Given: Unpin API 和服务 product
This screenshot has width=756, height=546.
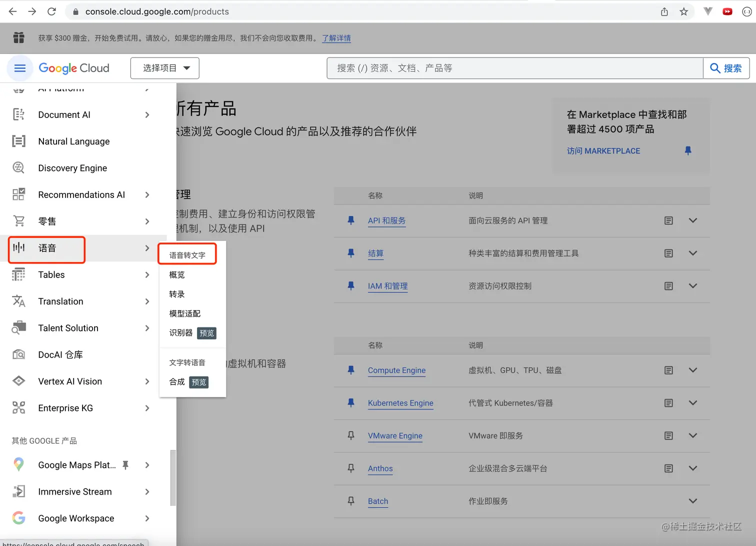Looking at the screenshot, I should point(351,220).
